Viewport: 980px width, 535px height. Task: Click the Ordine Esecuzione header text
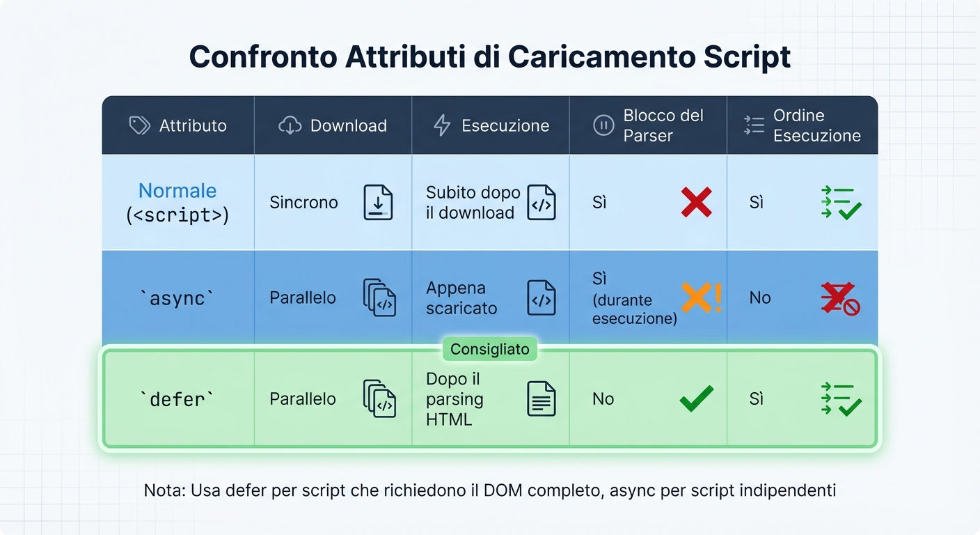point(817,125)
